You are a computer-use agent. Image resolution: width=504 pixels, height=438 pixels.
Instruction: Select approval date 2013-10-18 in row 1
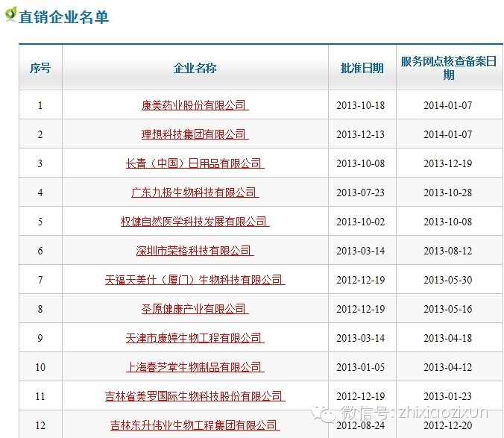tap(361, 105)
